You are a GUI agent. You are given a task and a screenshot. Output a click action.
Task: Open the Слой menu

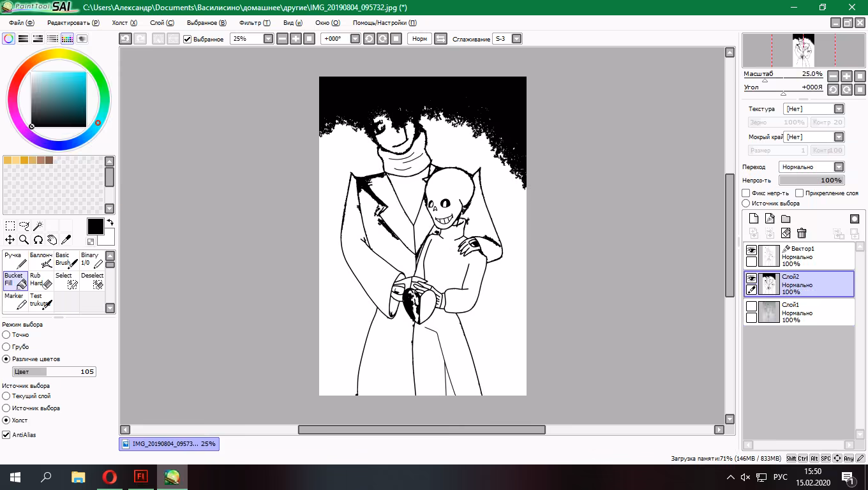tap(161, 22)
